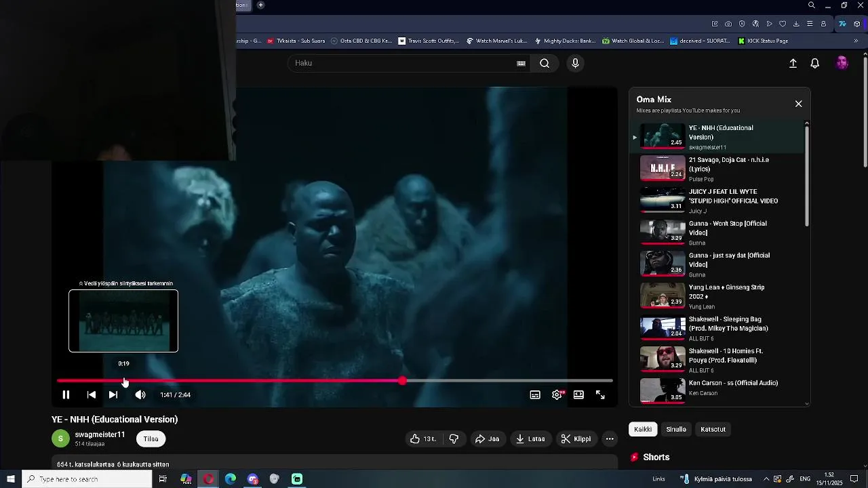Jump to 0:19 on the progress bar
The width and height of the screenshot is (868, 488).
click(x=124, y=381)
